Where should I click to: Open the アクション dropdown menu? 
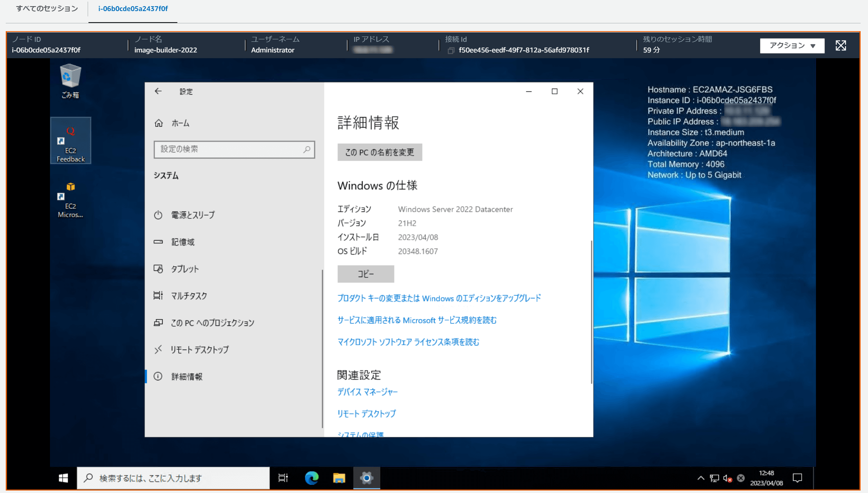pyautogui.click(x=792, y=45)
